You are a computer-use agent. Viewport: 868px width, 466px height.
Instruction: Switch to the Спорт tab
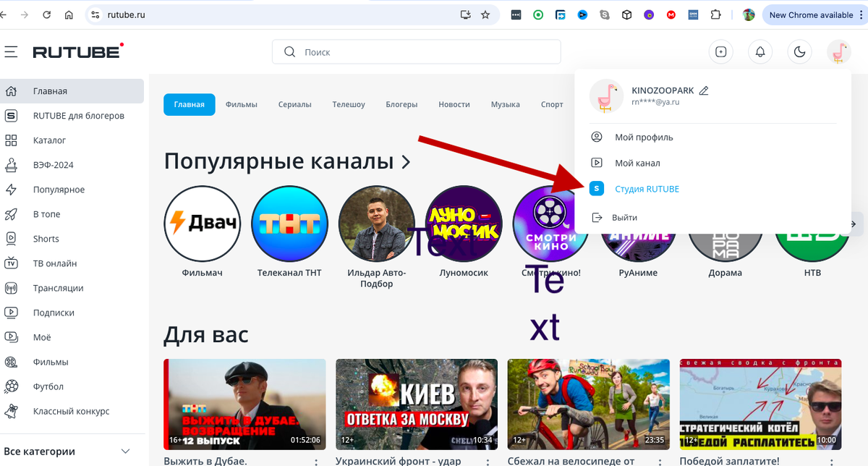click(552, 104)
